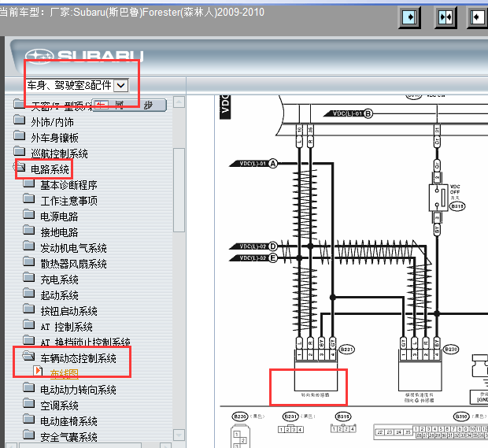Expand the 起动系统 folder
This screenshot has height=448, width=488.
[29, 293]
